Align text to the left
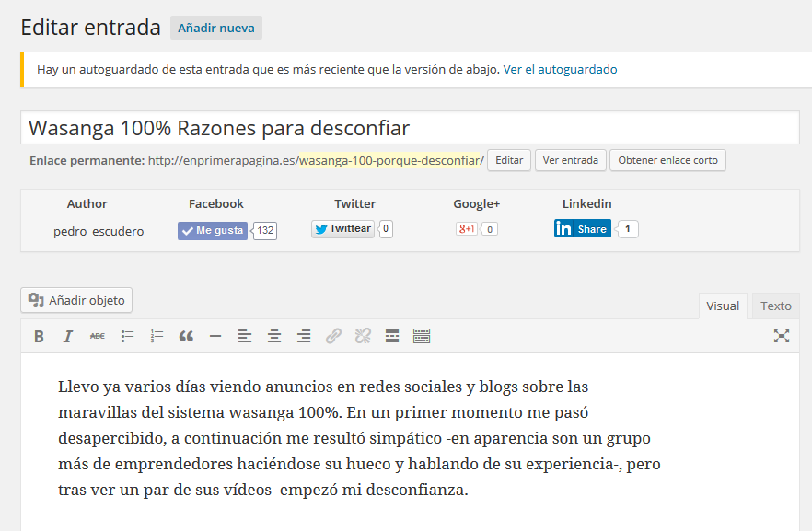This screenshot has height=531, width=812. (x=245, y=337)
